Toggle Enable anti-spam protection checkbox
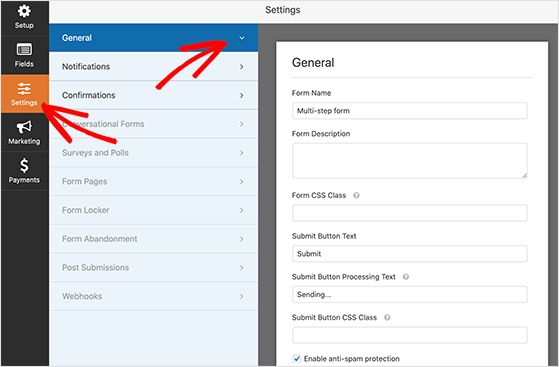This screenshot has height=367, width=559. [x=297, y=358]
